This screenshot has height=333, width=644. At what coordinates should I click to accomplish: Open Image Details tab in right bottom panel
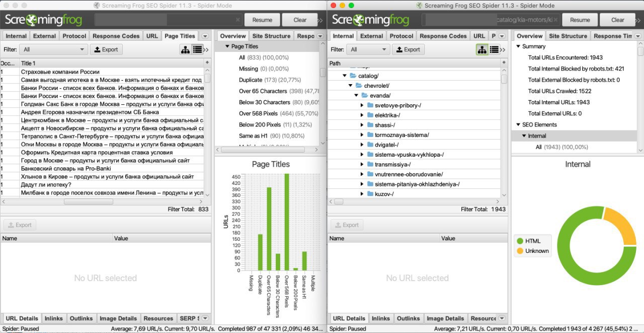click(x=445, y=318)
